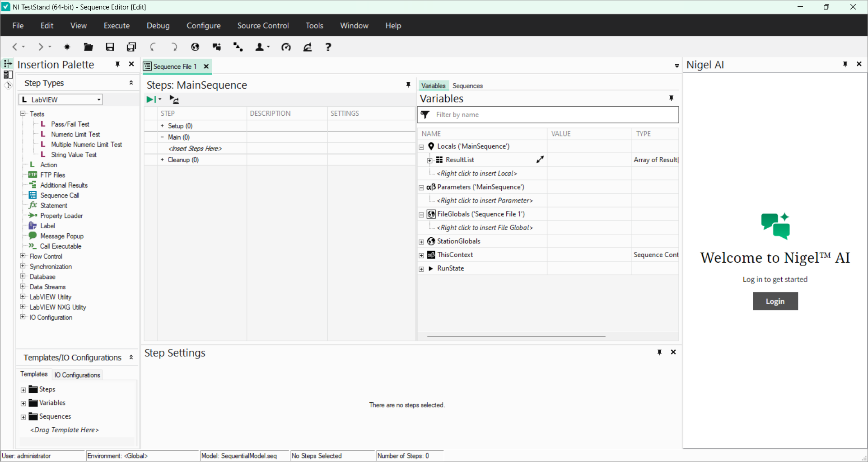Click the navigate back arrow in toolbar

pos(15,47)
